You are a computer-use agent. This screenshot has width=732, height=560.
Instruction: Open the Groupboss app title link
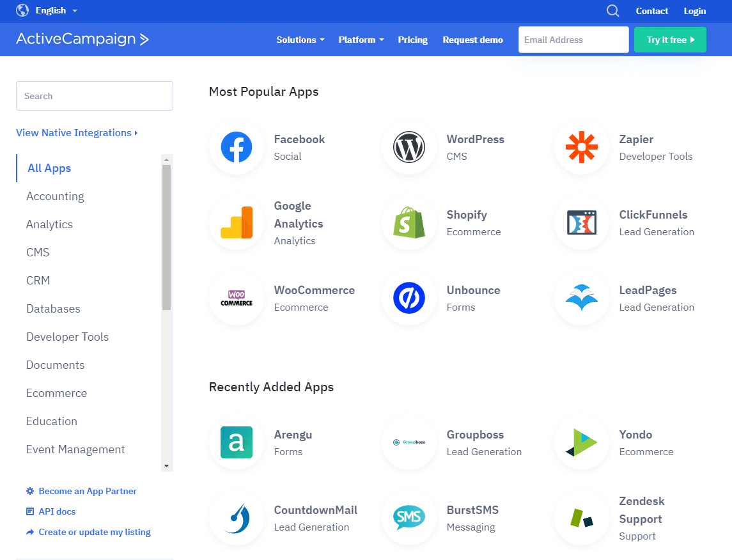point(475,435)
